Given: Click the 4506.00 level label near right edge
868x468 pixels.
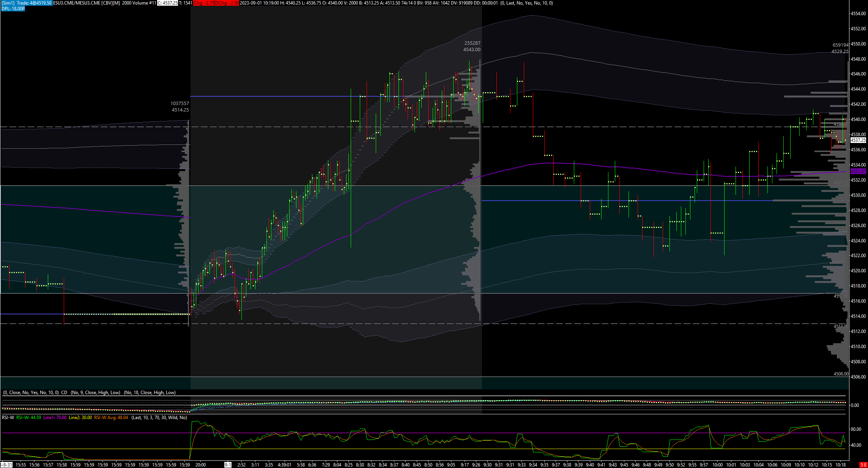Looking at the screenshot, I should point(841,374).
